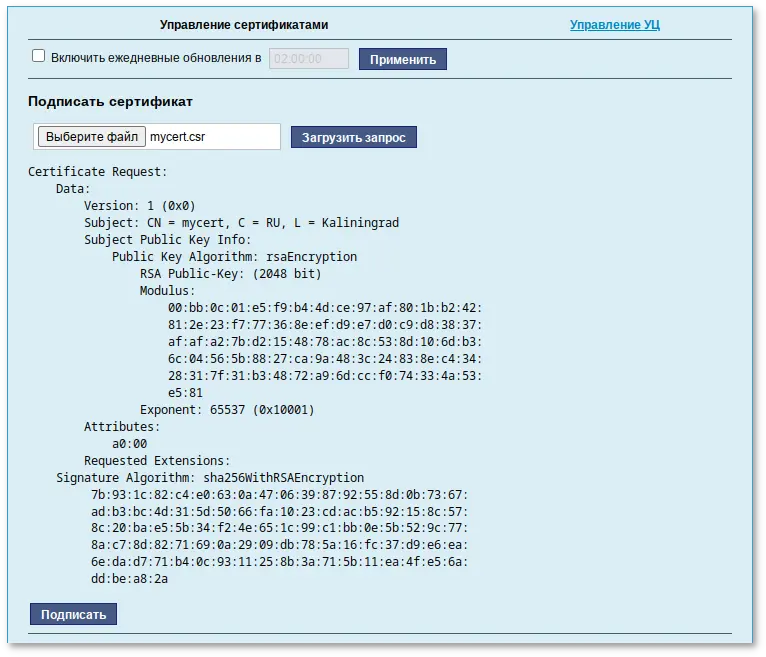
Task: Click the RSA Public-Key 2048 bit line
Action: click(x=230, y=273)
